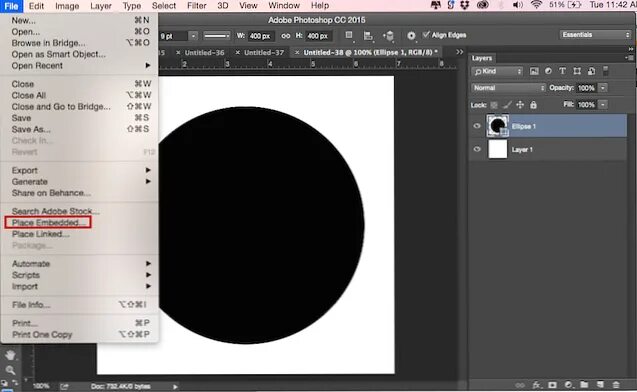Click the lock all padlock icon
637x392 pixels.
tap(533, 105)
